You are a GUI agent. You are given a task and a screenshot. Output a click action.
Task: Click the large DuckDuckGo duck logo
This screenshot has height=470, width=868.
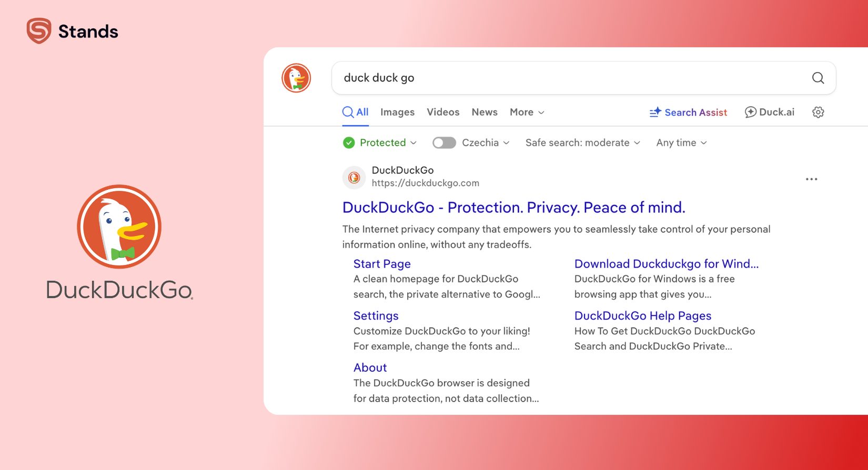tap(119, 227)
